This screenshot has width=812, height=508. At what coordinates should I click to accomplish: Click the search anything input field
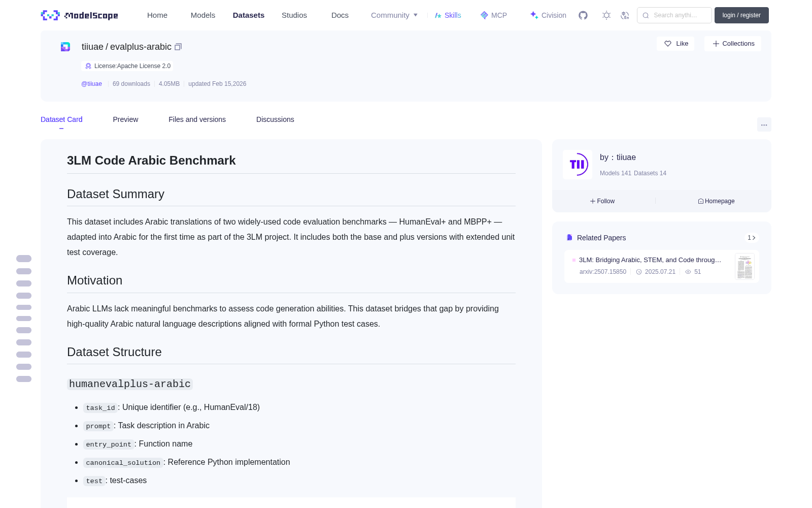point(674,15)
